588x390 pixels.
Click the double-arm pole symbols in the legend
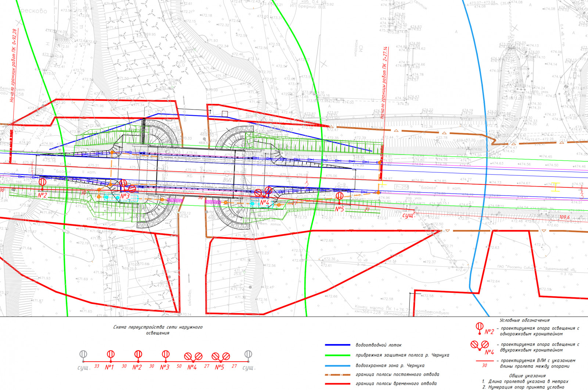pyautogui.click(x=480, y=345)
